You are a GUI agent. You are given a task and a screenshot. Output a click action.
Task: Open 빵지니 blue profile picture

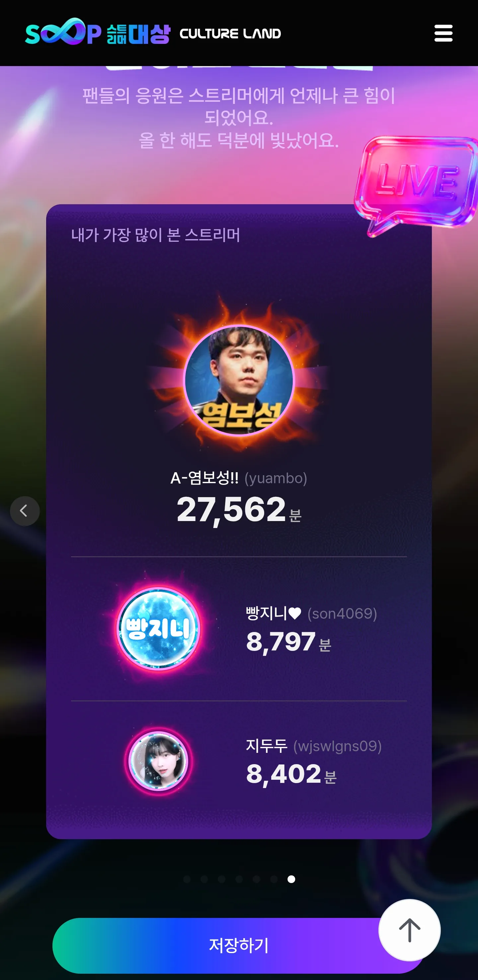point(158,628)
